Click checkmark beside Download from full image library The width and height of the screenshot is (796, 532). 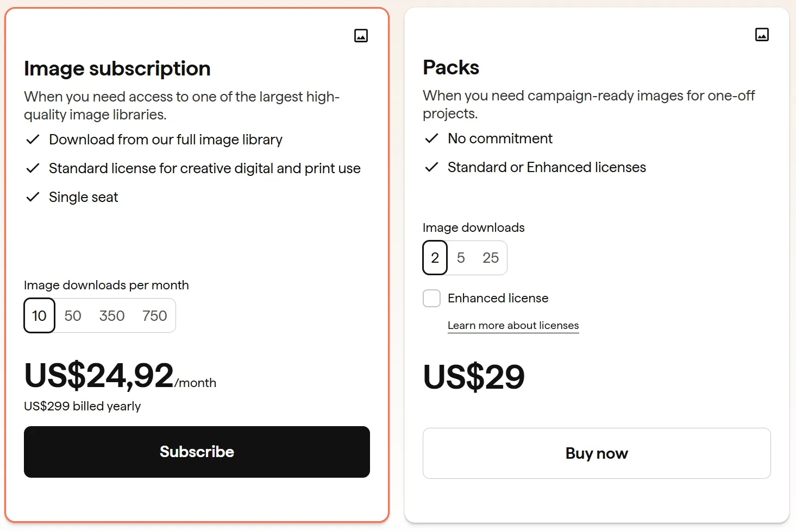33,140
